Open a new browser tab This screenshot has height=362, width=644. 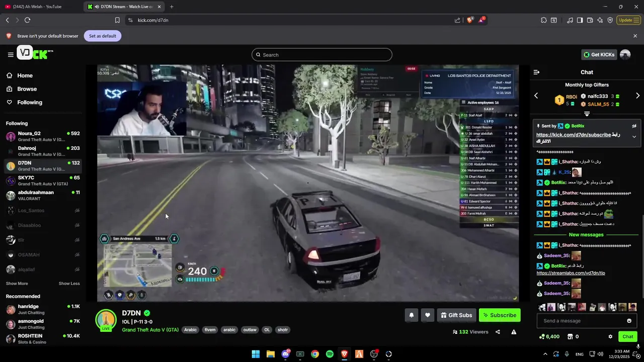click(x=172, y=7)
